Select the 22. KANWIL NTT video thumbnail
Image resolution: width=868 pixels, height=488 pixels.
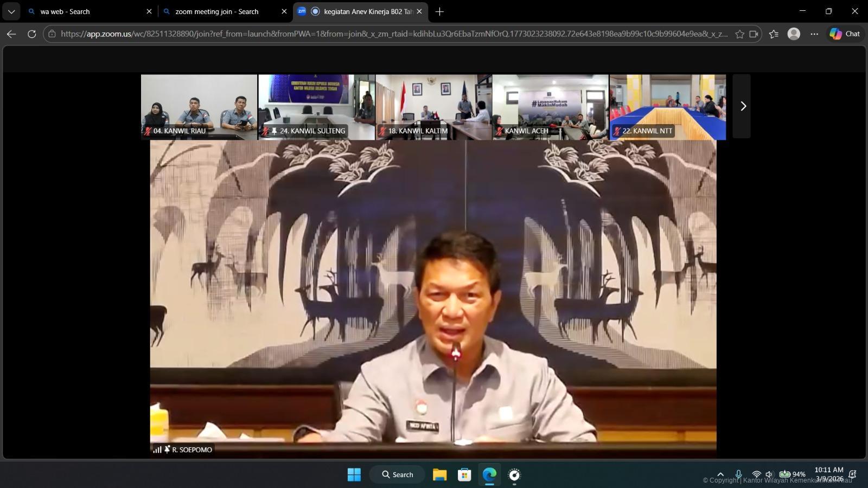point(667,106)
